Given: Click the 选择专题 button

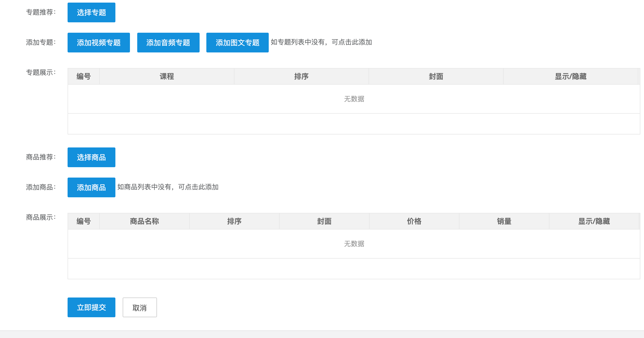Looking at the screenshot, I should pyautogui.click(x=91, y=12).
